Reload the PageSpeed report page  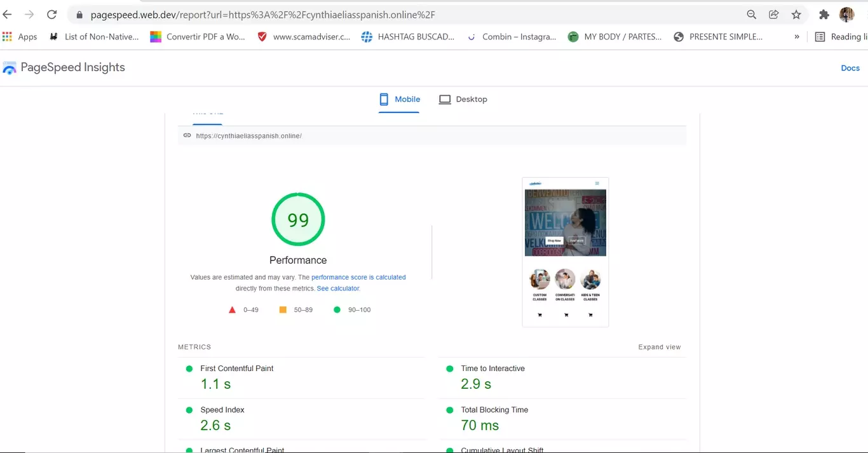coord(52,15)
